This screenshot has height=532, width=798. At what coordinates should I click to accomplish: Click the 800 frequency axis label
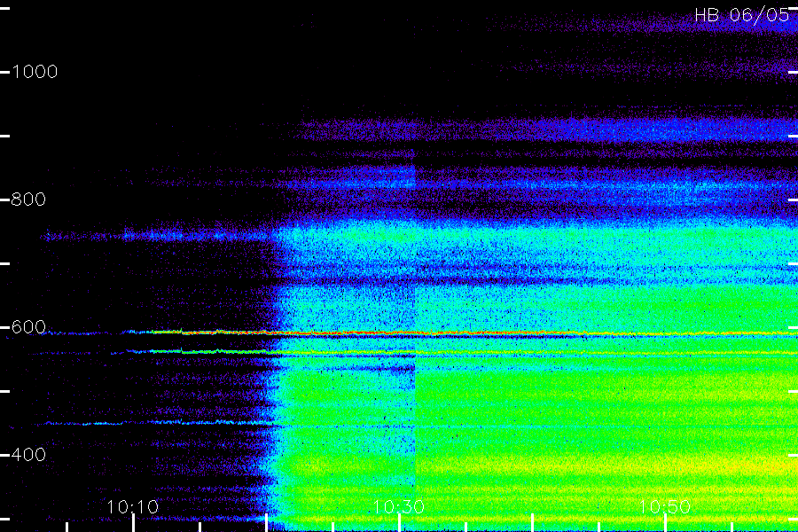point(28,199)
